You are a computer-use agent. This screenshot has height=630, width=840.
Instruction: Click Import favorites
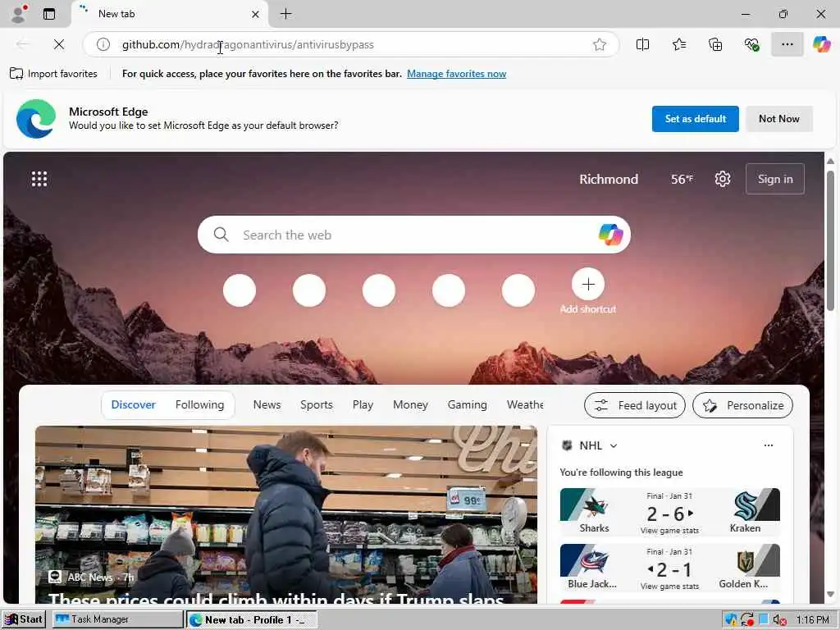53,73
